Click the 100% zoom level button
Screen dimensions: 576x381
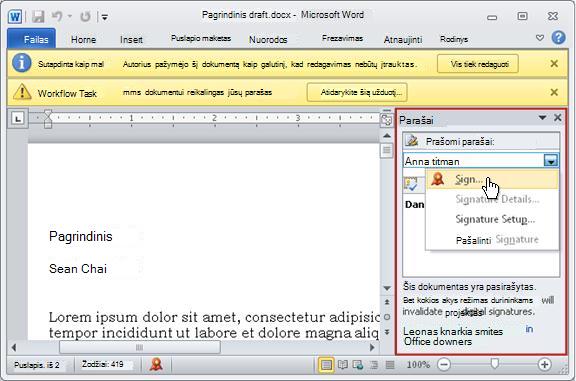(418, 365)
